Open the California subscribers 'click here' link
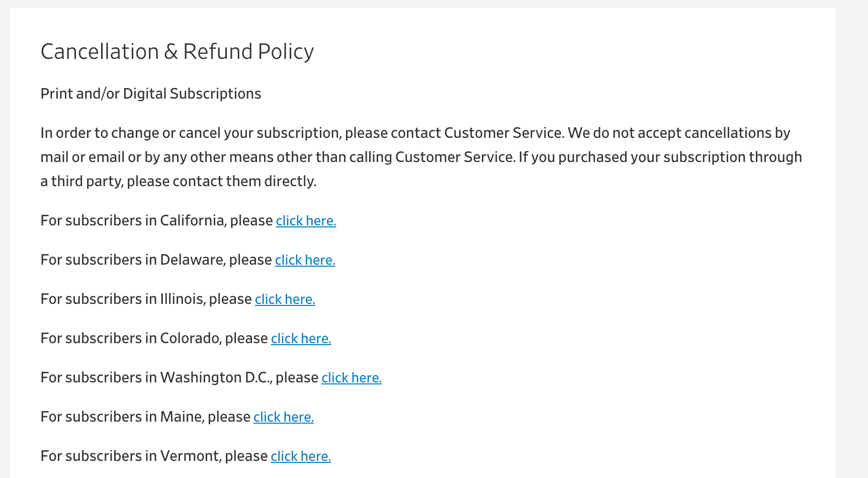This screenshot has height=478, width=868. pos(306,221)
